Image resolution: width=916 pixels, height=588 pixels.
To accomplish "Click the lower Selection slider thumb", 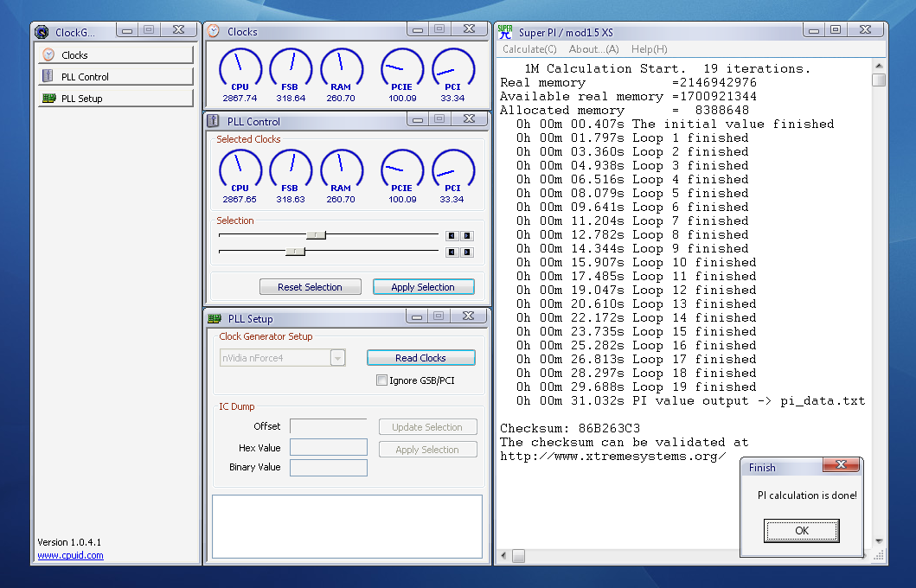I will point(295,251).
